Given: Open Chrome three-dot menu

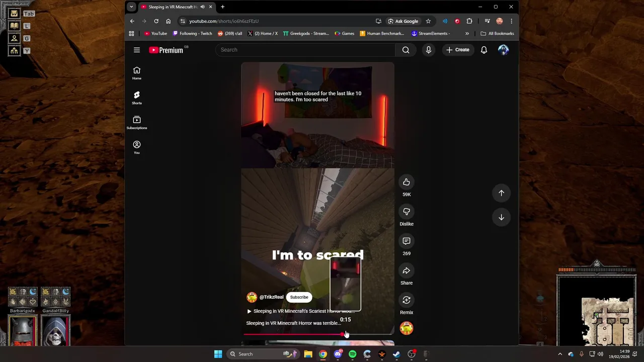Looking at the screenshot, I should click(x=511, y=21).
